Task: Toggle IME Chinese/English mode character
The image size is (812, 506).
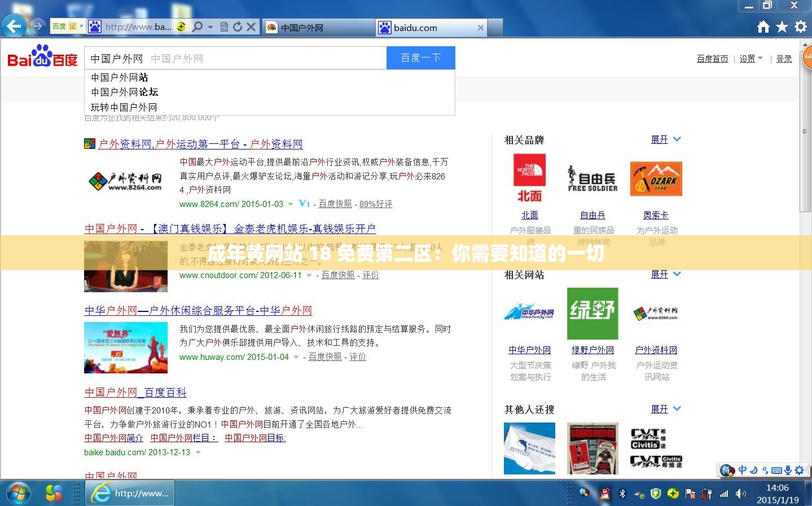Action: 743,470
